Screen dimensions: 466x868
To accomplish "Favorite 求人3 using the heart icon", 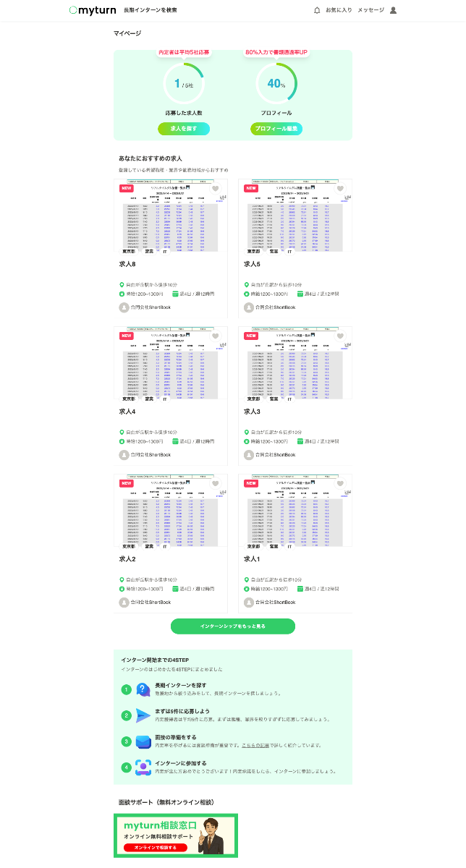I will [x=340, y=337].
